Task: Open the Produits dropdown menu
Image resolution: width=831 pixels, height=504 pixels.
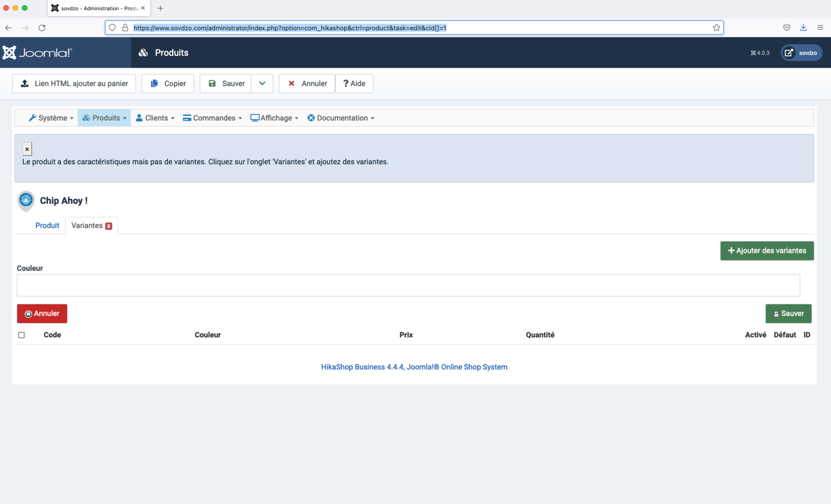Action: point(105,118)
